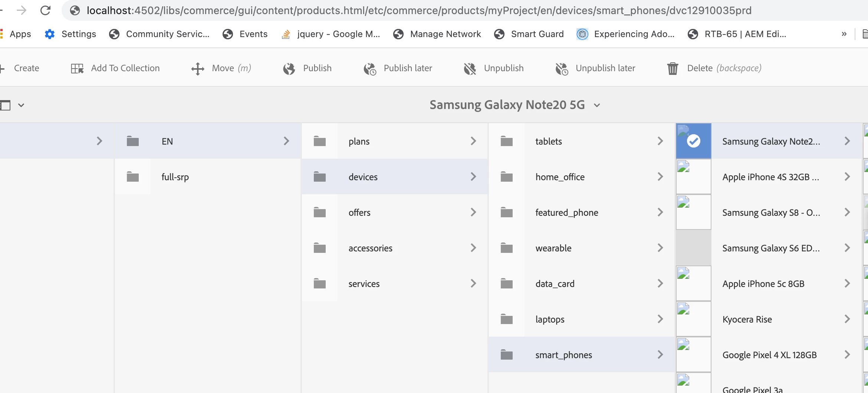Image resolution: width=868 pixels, height=393 pixels.
Task: Select the Apple iPhone 5c 8GB text
Action: [763, 284]
